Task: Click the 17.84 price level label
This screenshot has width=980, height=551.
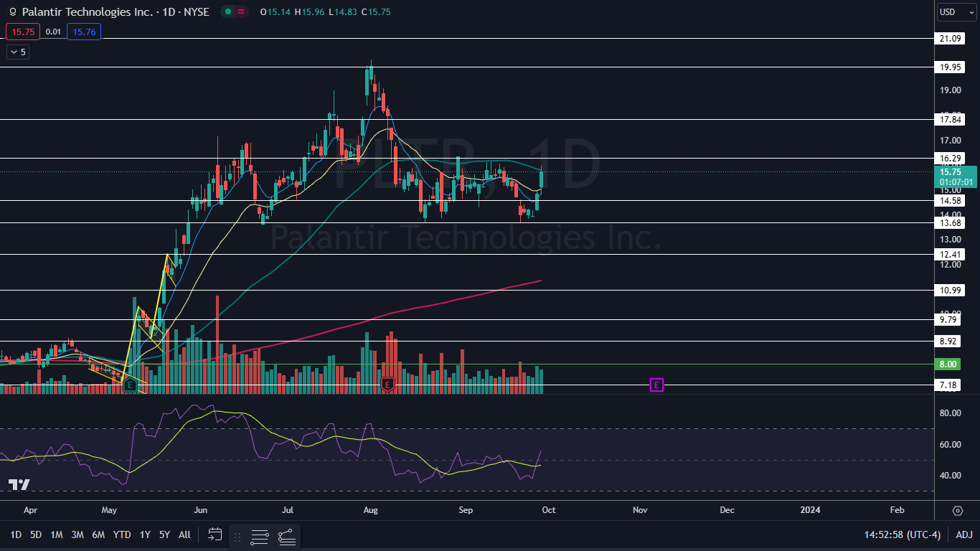Action: click(x=950, y=119)
